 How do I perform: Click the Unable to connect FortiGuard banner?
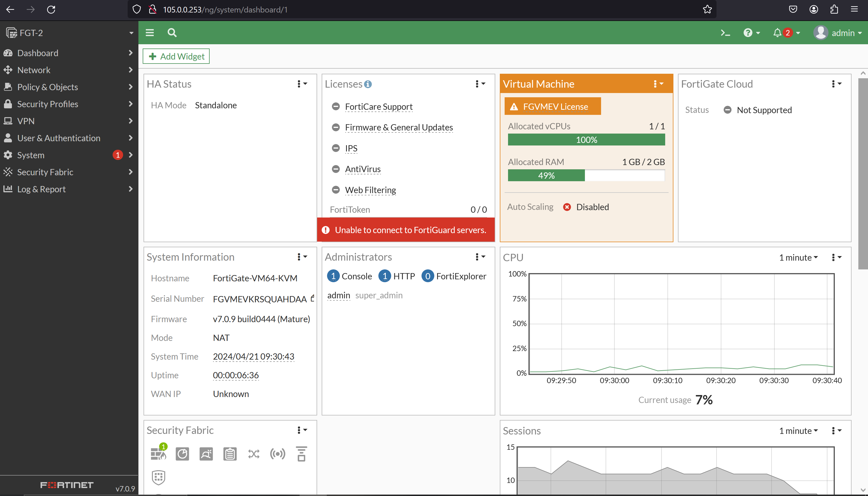point(406,230)
